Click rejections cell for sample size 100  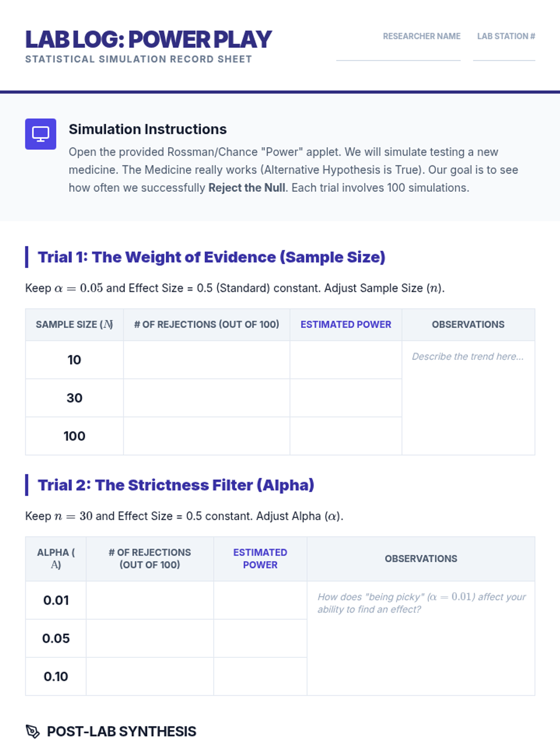tap(207, 436)
